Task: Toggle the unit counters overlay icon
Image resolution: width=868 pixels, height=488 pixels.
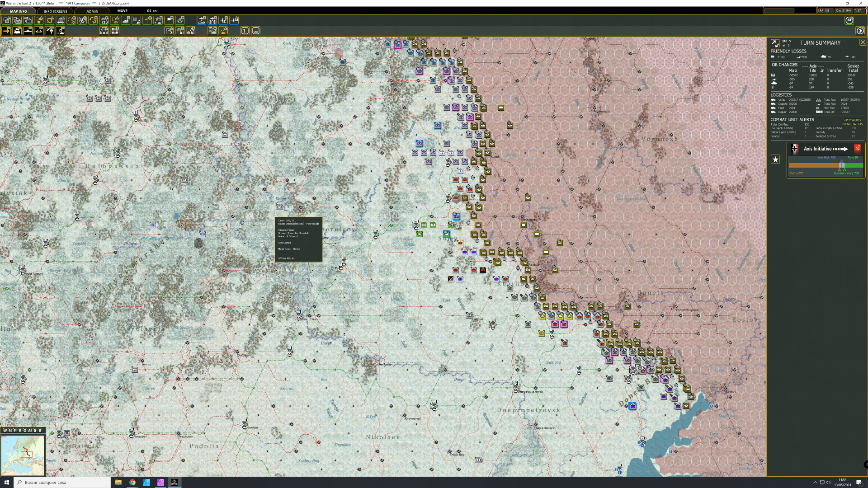Action: pos(6,20)
